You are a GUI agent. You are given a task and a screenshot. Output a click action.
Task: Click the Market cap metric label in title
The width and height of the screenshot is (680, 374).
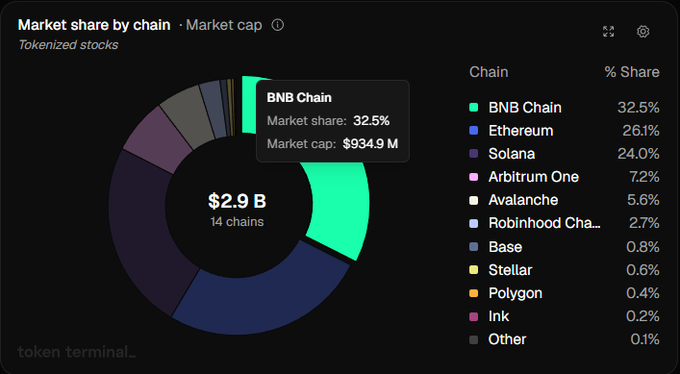[224, 25]
